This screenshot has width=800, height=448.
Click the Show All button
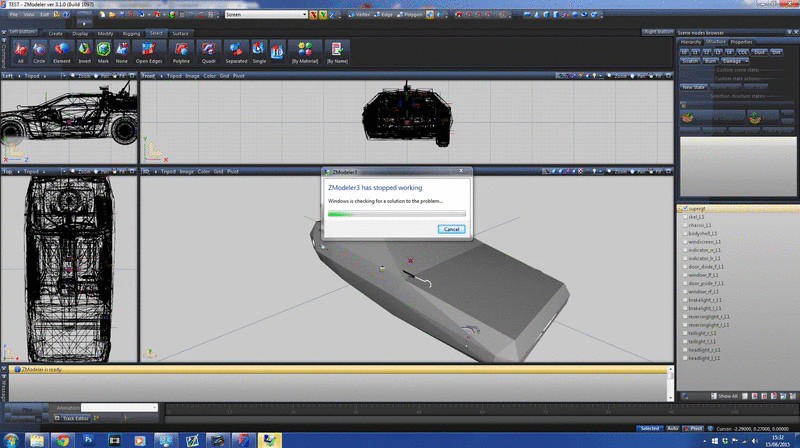tap(724, 396)
